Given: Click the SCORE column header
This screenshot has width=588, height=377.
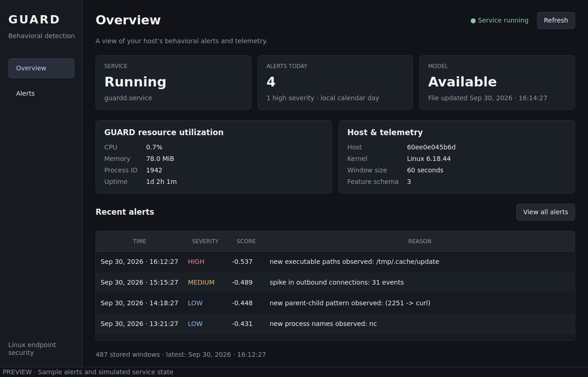Looking at the screenshot, I should point(246,241).
